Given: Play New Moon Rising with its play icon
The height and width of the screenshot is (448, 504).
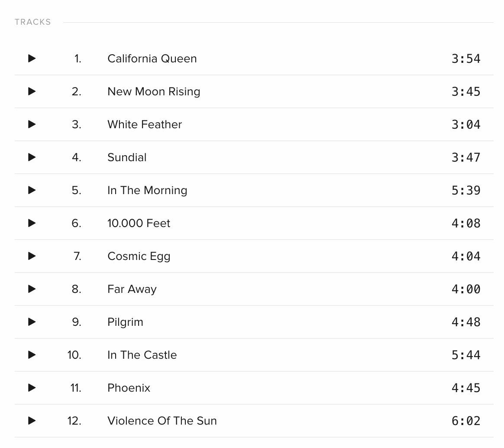Looking at the screenshot, I should point(32,91).
